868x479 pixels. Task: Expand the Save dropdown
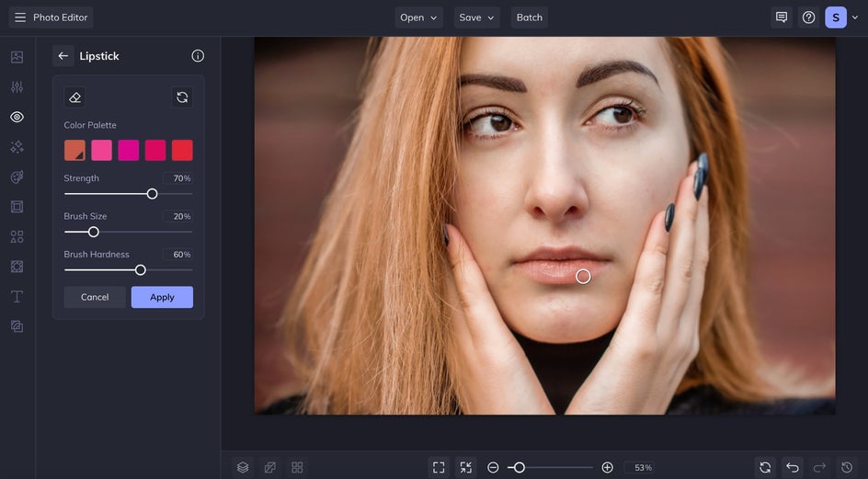pos(476,17)
